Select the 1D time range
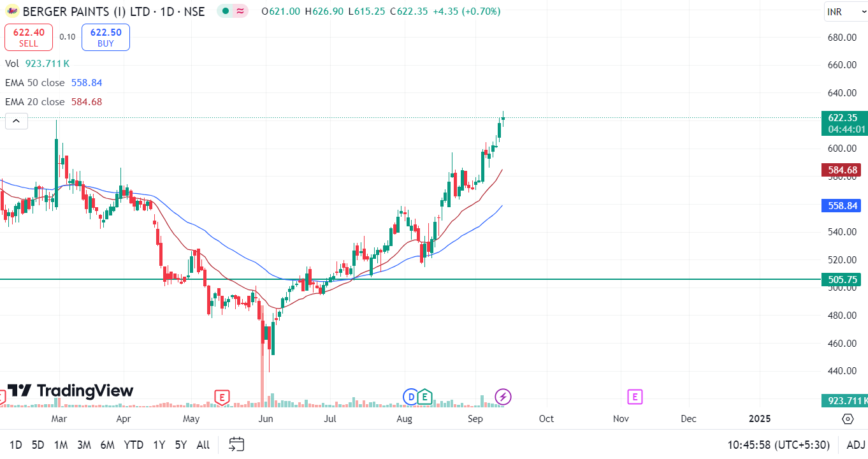The image size is (868, 459). (x=16, y=445)
